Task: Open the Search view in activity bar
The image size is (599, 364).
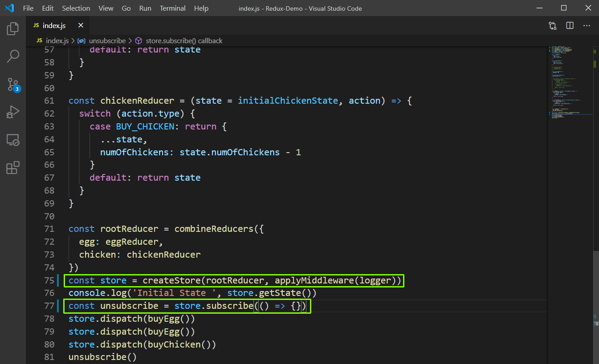Action: pyautogui.click(x=13, y=57)
